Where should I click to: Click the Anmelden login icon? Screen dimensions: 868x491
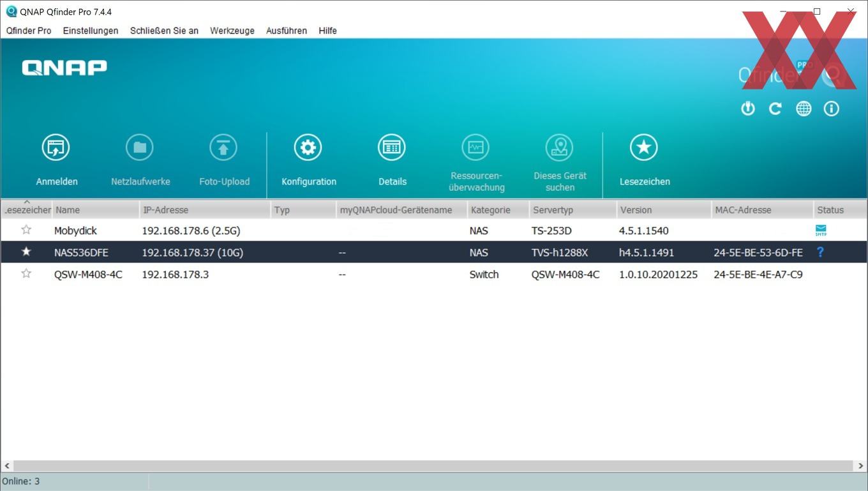tap(56, 148)
